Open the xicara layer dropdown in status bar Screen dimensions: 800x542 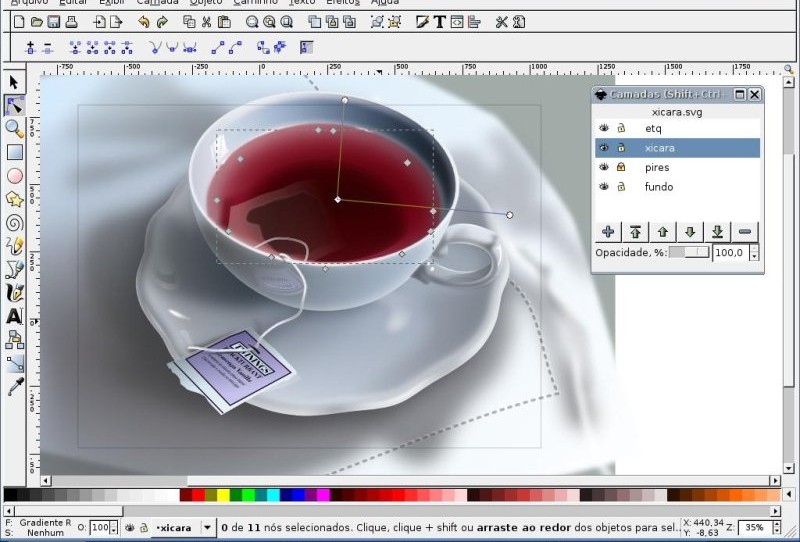click(207, 528)
